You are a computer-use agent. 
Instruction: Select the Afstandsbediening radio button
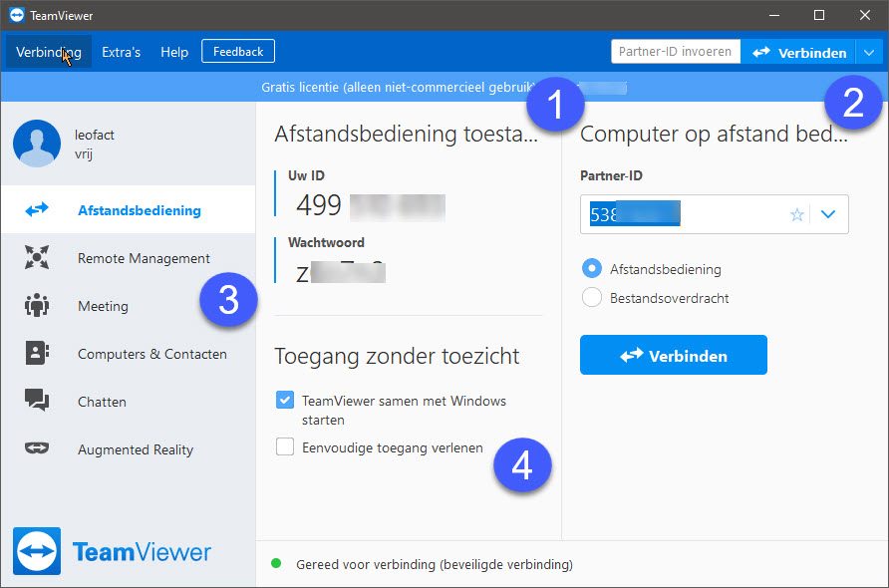[592, 268]
